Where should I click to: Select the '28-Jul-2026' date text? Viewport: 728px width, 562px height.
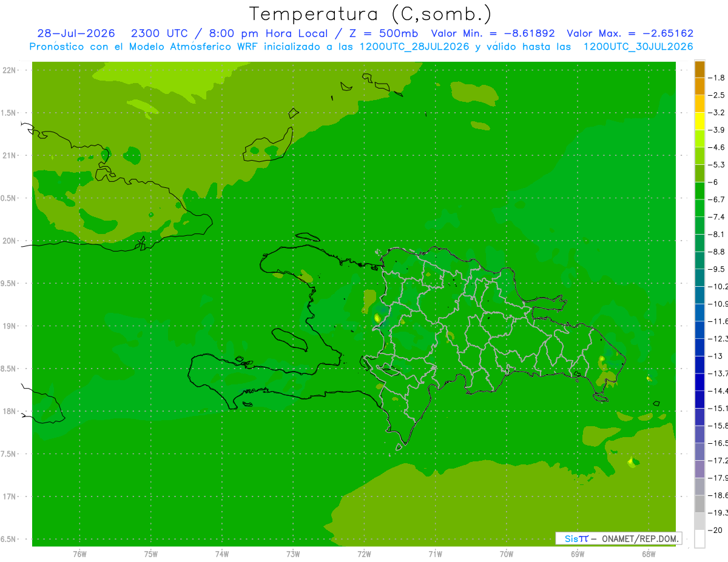pos(76,33)
